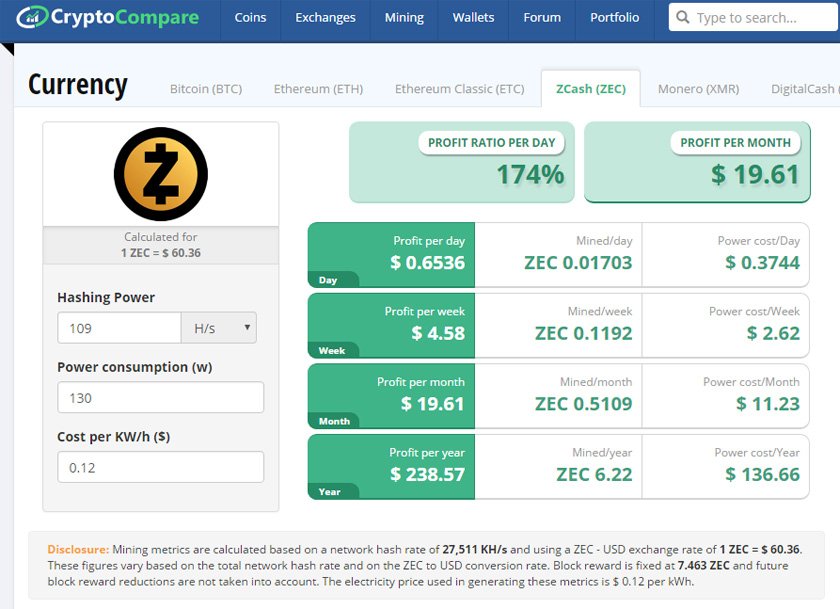Image resolution: width=840 pixels, height=609 pixels.
Task: Click the search magnifier icon
Action: (684, 18)
